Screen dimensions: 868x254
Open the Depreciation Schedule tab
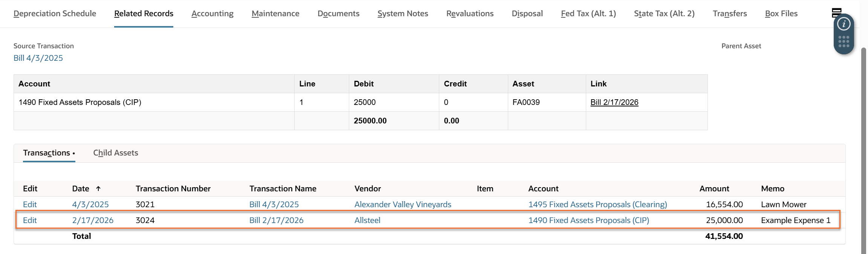pos(55,14)
